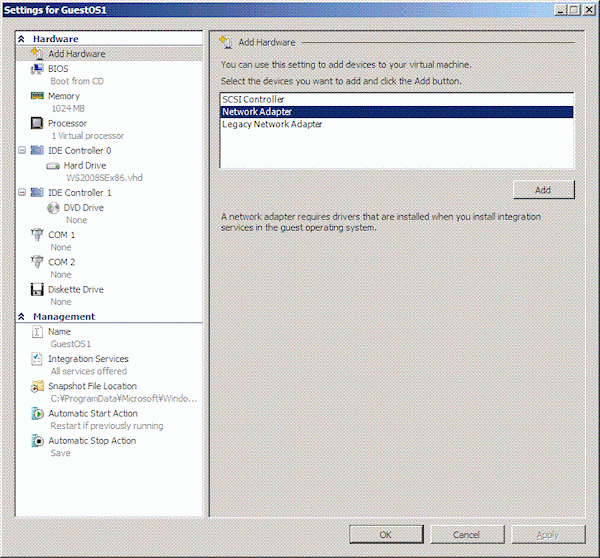Click the BIOS computer icon
The width and height of the screenshot is (600, 558).
click(37, 69)
